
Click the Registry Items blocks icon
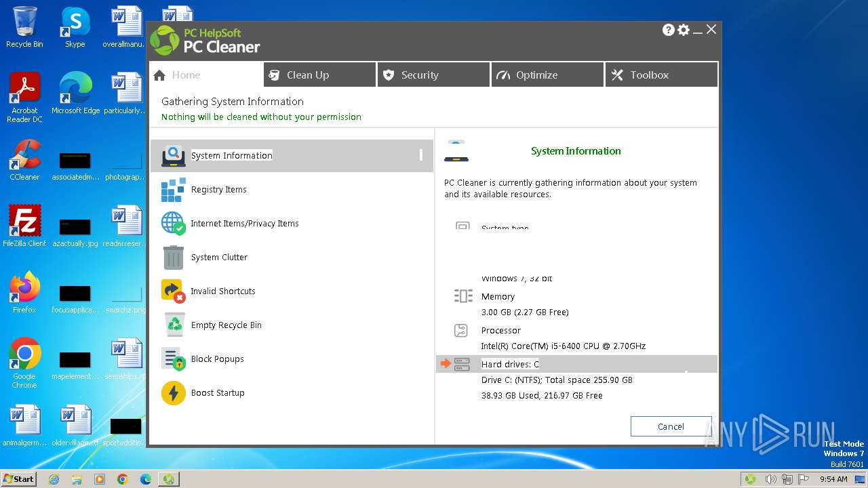[174, 190]
